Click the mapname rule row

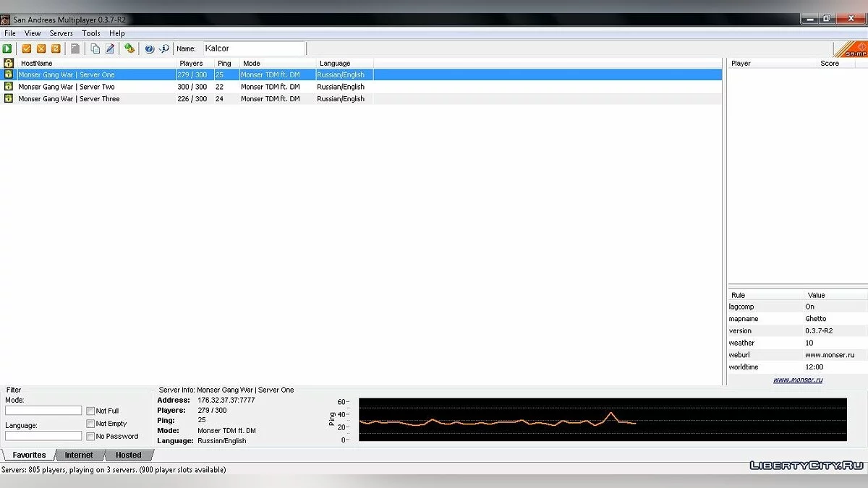click(x=798, y=319)
